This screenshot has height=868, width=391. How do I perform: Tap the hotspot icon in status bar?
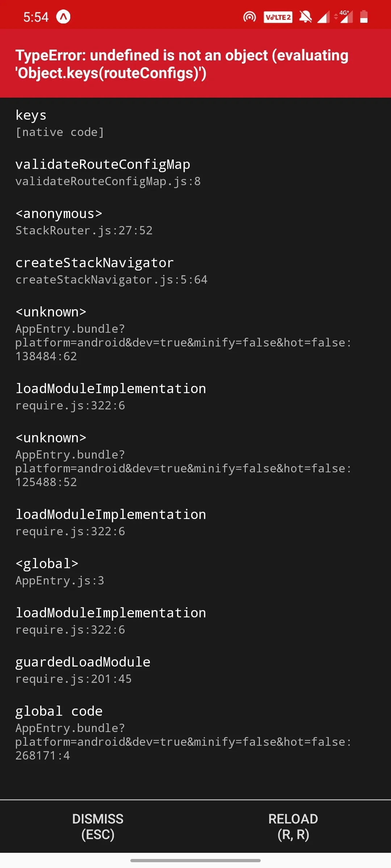[x=249, y=17]
